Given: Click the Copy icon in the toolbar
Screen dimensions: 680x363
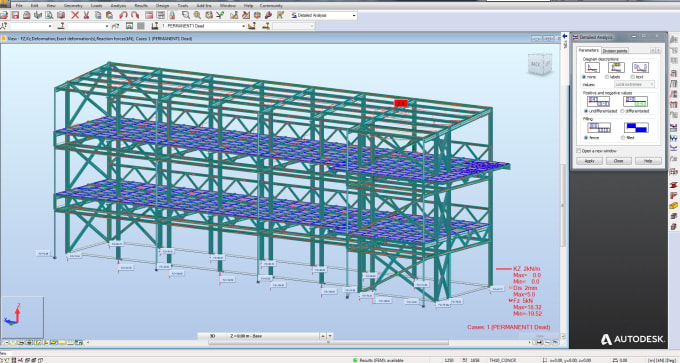Looking at the screenshot, I should pos(98,15).
